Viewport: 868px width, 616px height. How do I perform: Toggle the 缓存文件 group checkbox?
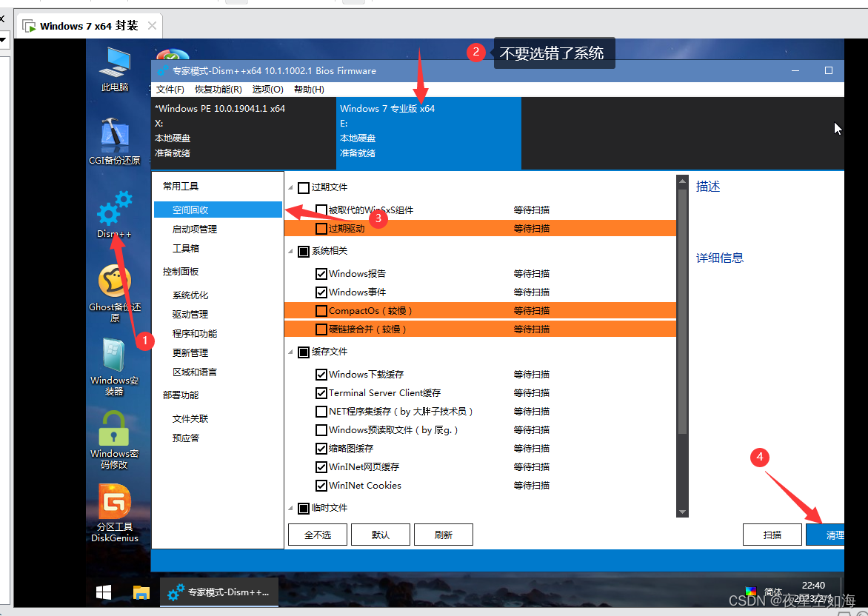click(304, 352)
